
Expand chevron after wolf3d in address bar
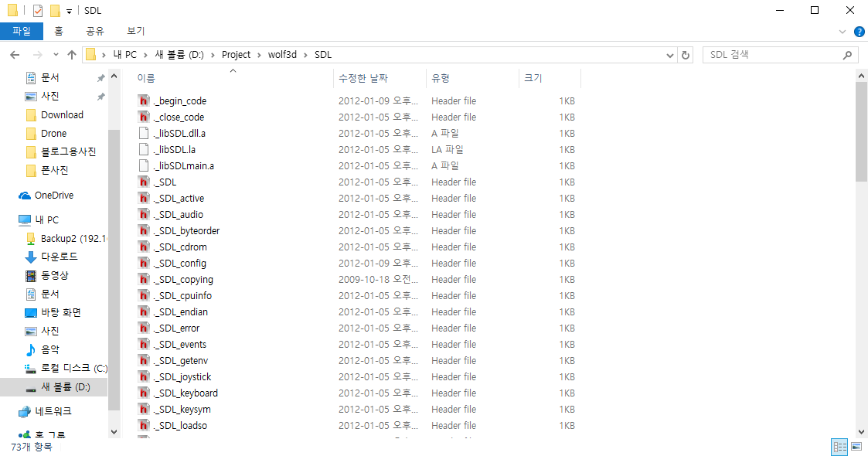[305, 55]
